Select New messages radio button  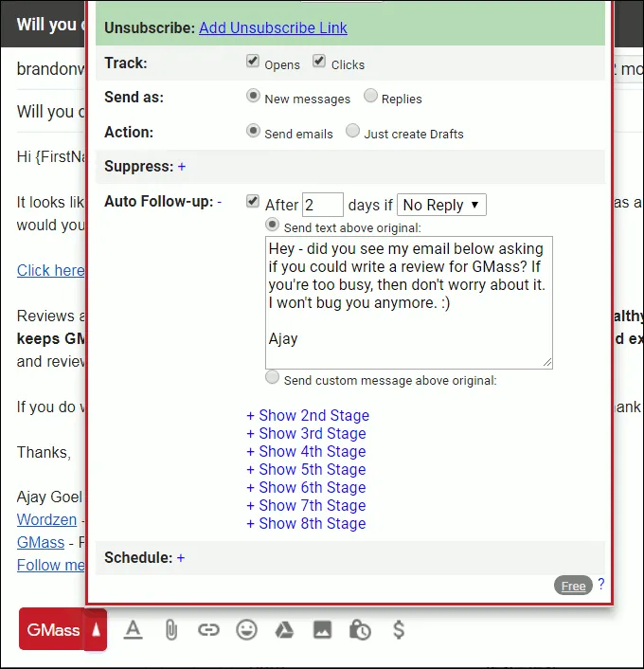(x=253, y=96)
